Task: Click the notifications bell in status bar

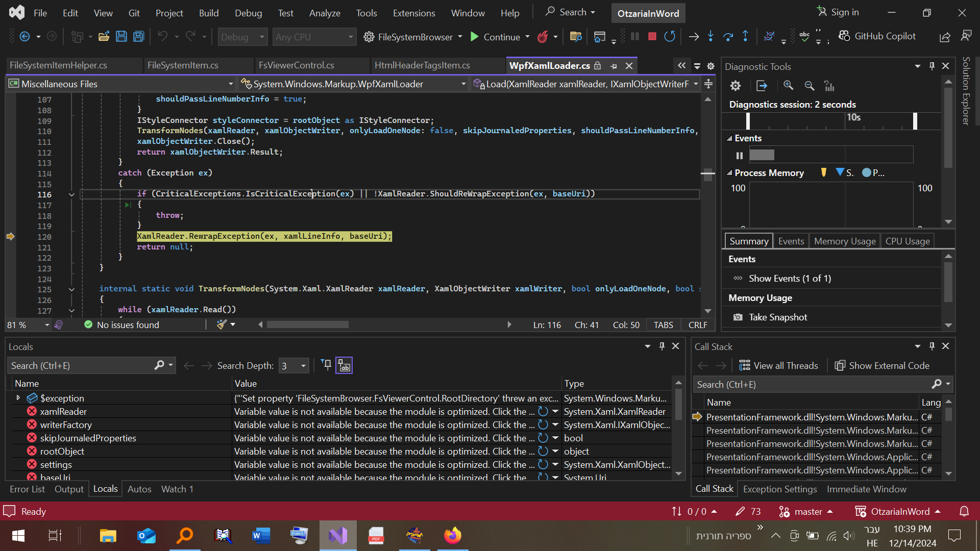Action: coord(964,511)
